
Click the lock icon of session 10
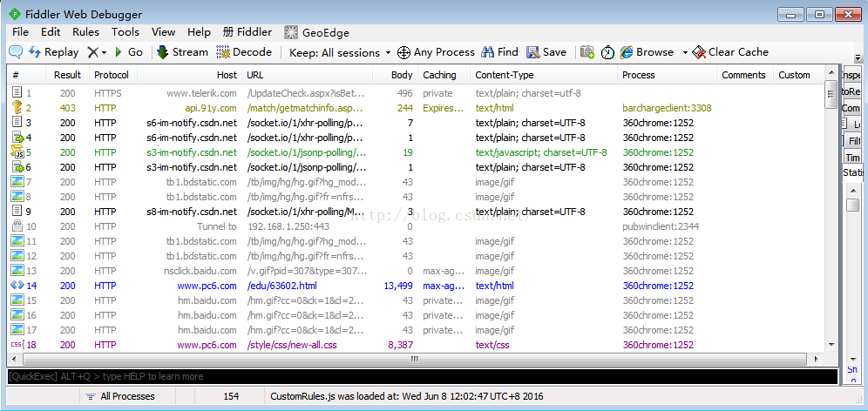tap(17, 226)
